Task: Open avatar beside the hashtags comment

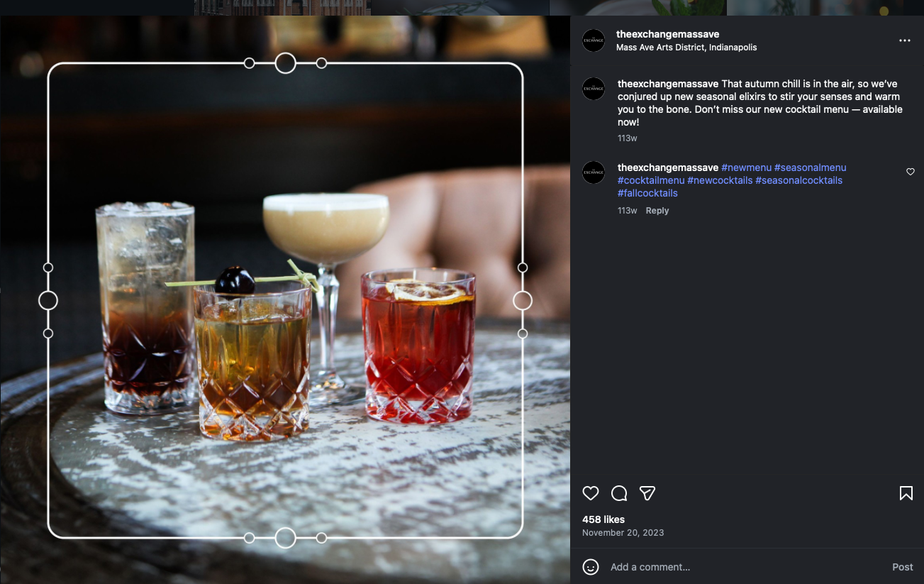Action: click(x=594, y=172)
